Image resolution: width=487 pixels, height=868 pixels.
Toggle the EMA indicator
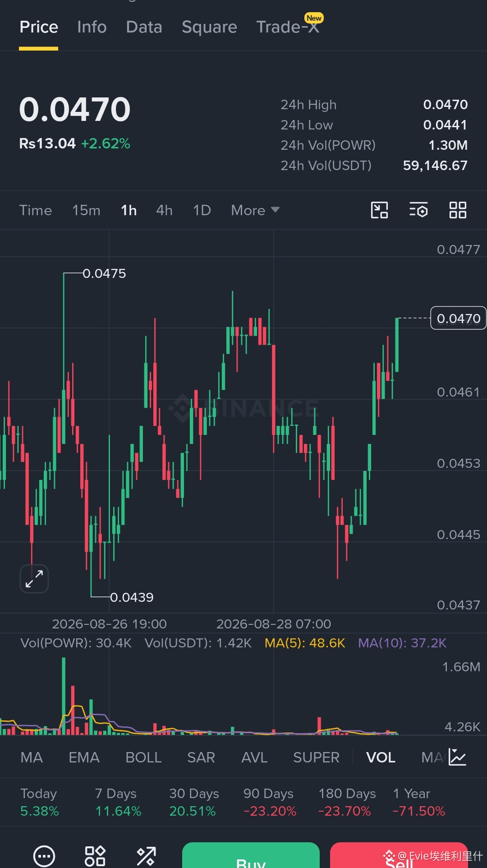click(84, 757)
